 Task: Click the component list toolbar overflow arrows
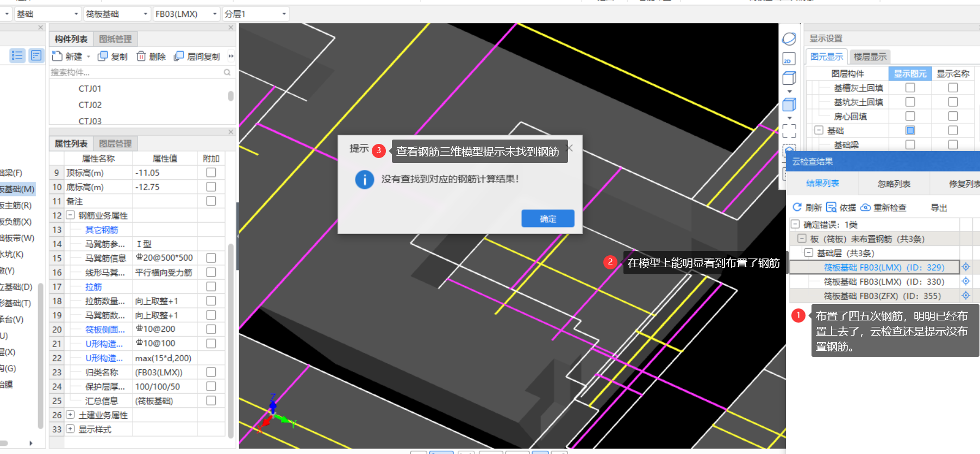tap(231, 56)
